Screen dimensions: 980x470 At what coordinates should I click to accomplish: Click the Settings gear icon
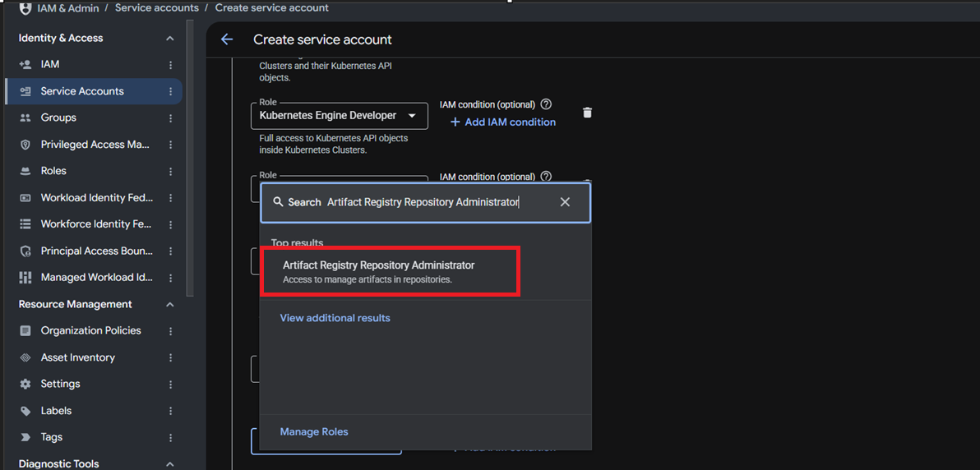coord(25,384)
